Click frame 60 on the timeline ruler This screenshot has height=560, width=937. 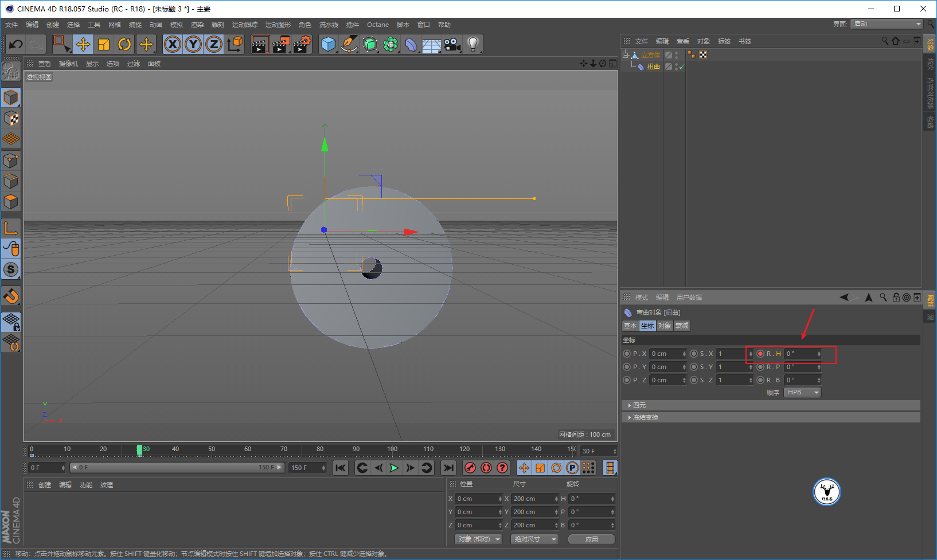[248, 449]
